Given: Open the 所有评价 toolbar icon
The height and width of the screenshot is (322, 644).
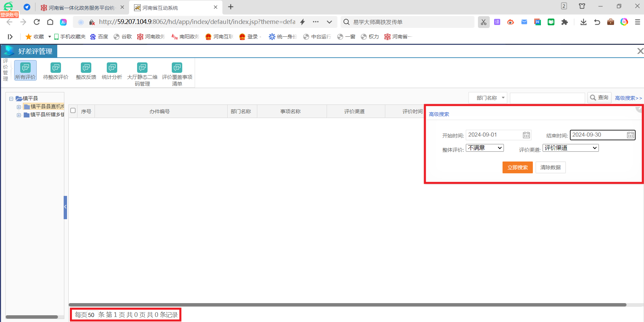Looking at the screenshot, I should [x=25, y=70].
